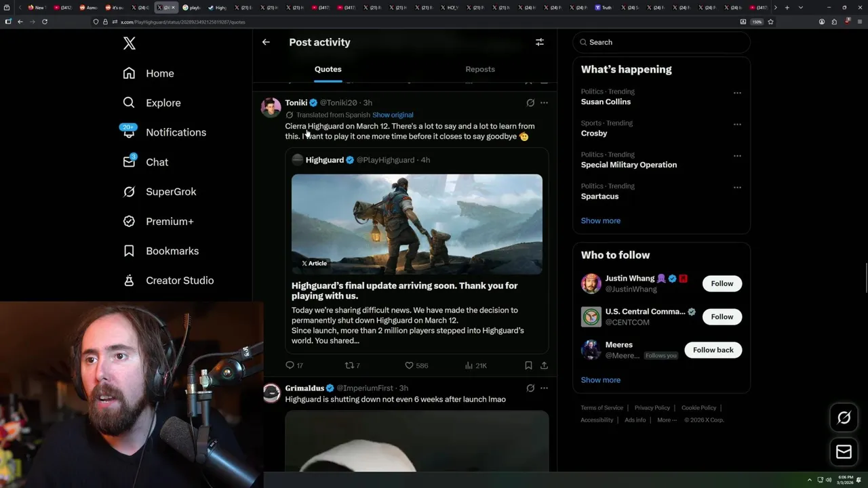Open more options on Grimaldus's post
The height and width of the screenshot is (488, 868).
click(544, 388)
